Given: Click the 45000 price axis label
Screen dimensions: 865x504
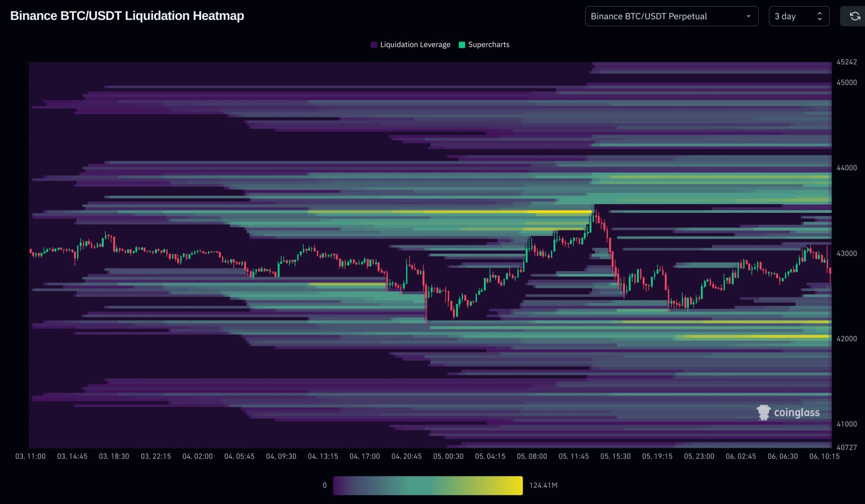Looking at the screenshot, I should click(847, 82).
